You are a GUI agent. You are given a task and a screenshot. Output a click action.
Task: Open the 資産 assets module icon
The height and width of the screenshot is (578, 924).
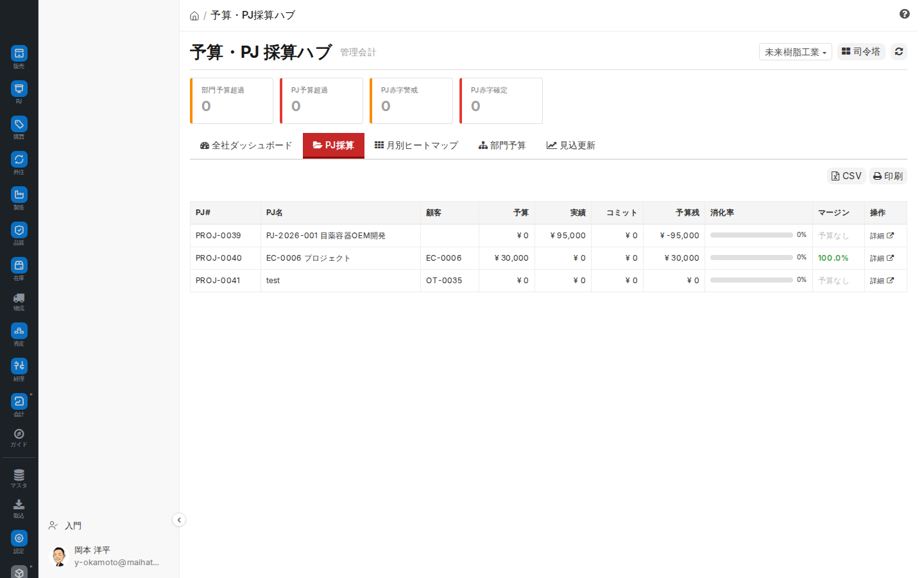pos(19,331)
